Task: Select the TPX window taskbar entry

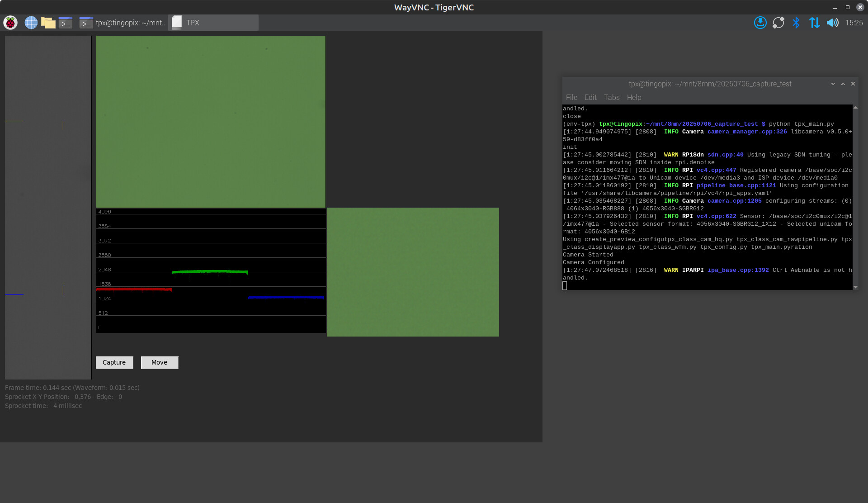Action: 213,23
